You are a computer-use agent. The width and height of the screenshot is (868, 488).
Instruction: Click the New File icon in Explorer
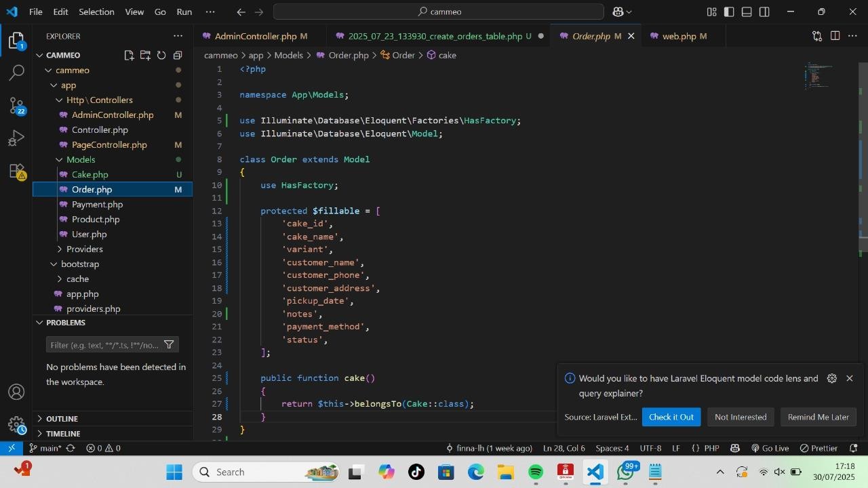coord(129,56)
